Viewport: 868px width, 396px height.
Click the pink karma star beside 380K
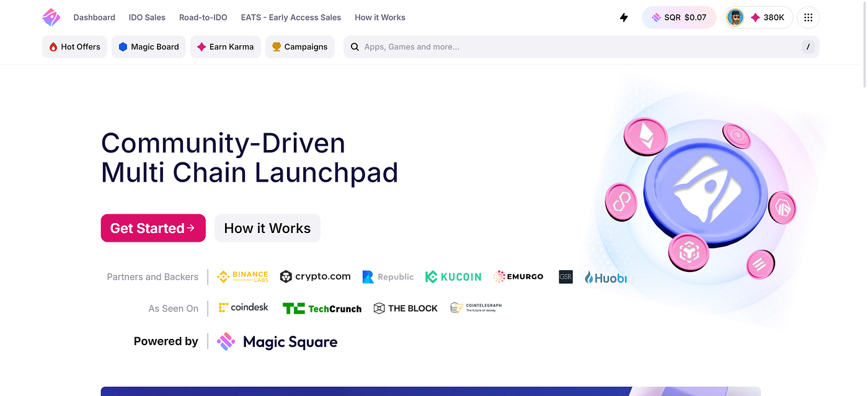tap(755, 17)
